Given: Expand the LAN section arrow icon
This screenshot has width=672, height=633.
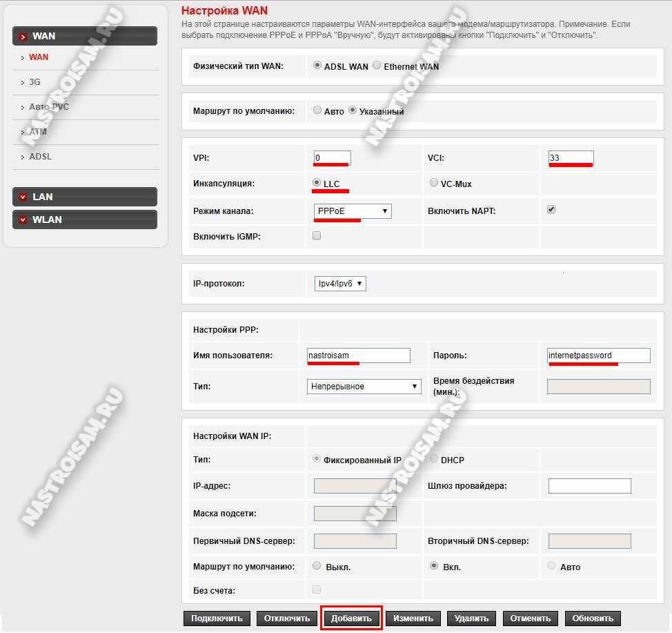Looking at the screenshot, I should tap(23, 197).
